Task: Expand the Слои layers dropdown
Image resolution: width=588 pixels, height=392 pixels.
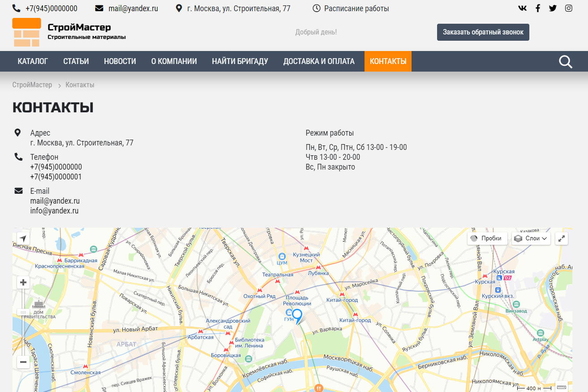Action: click(531, 239)
